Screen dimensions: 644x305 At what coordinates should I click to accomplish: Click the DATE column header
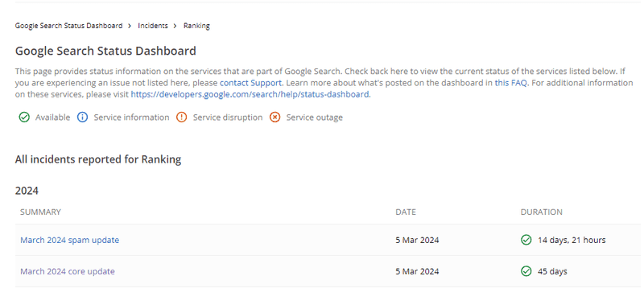coord(406,212)
